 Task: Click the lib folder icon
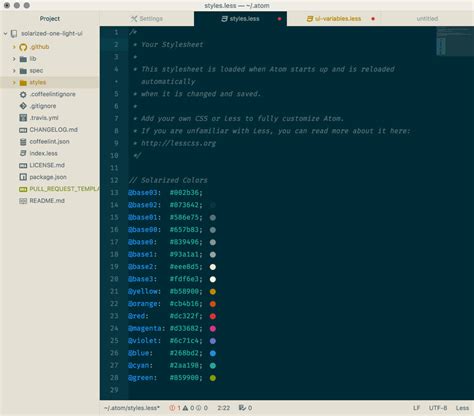(23, 59)
